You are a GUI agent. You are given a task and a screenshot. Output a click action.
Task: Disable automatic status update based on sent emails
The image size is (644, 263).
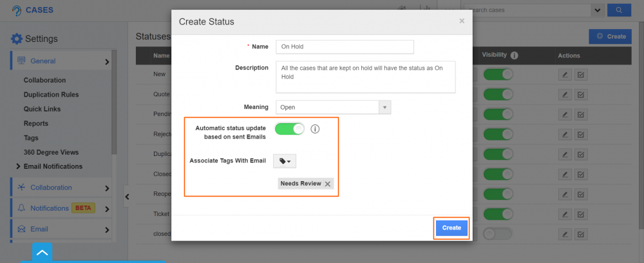tap(289, 129)
